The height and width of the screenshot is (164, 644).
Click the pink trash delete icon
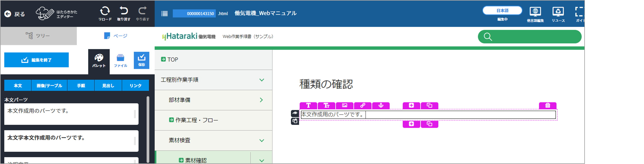click(547, 105)
